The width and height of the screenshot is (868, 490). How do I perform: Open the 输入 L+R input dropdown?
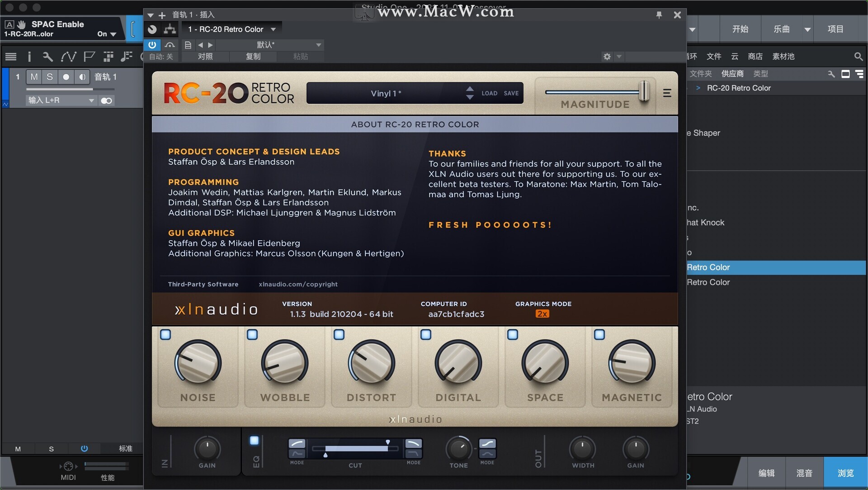coord(61,100)
